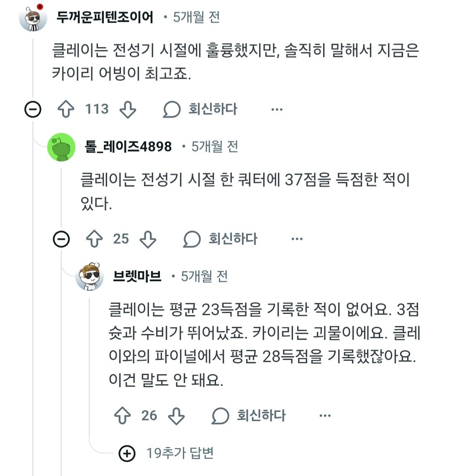Open the green 톨_레이즈4898 avatar
The image size is (452, 476).
(62, 147)
